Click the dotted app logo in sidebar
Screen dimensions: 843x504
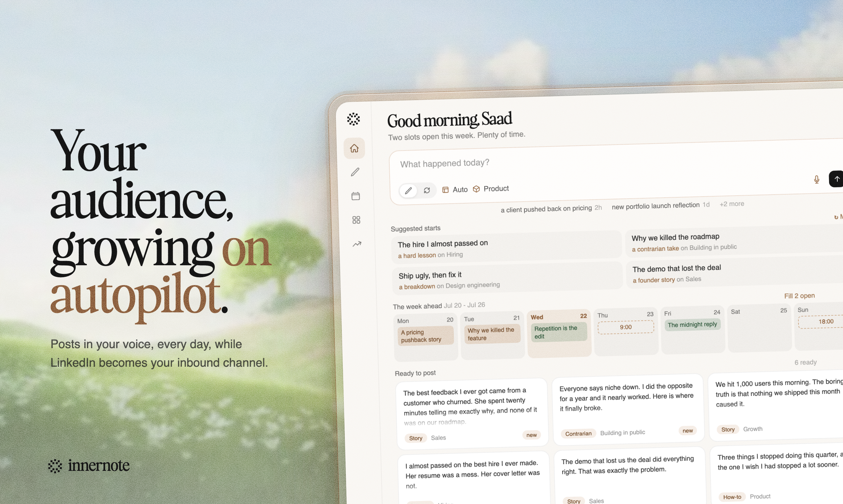353,119
